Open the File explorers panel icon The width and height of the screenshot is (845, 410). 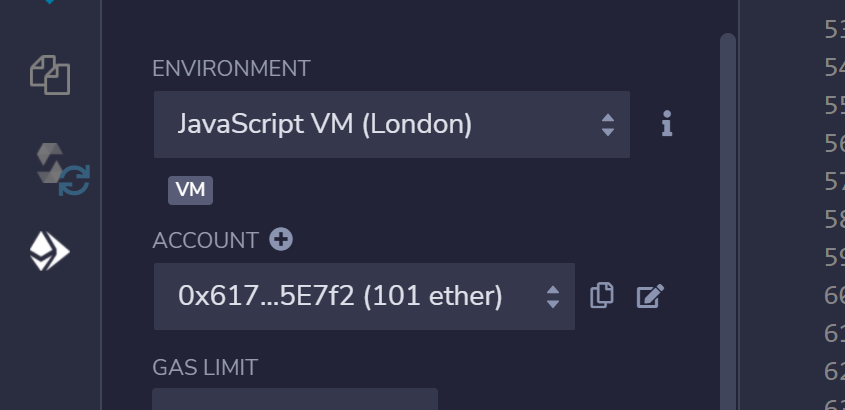tap(50, 75)
